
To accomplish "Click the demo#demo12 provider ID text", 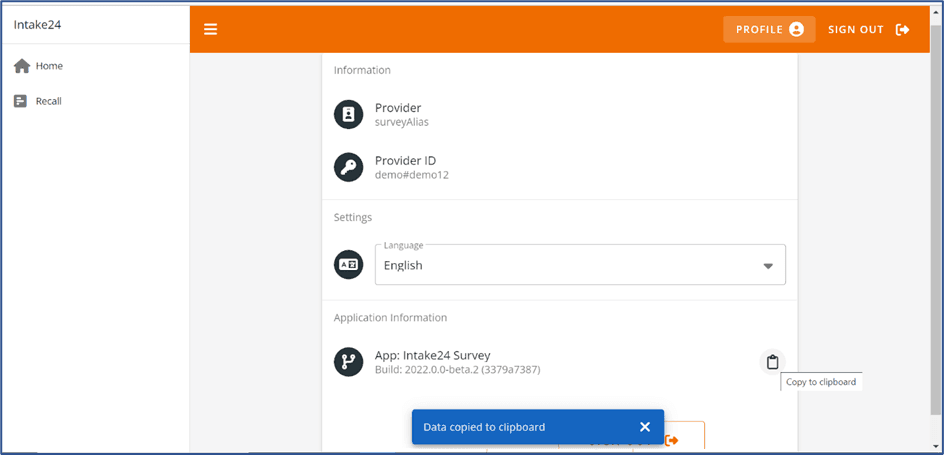I will pyautogui.click(x=412, y=175).
